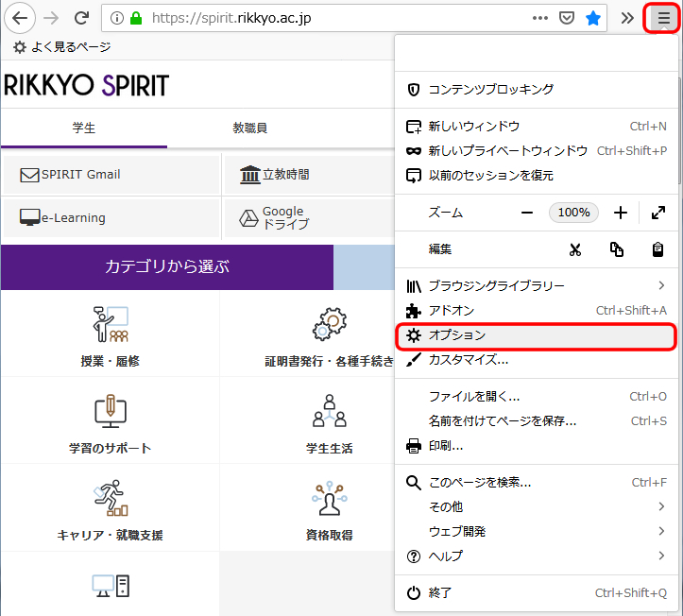The width and height of the screenshot is (683, 616).
Task: Open the 授業・履修 category
Action: pos(111,334)
